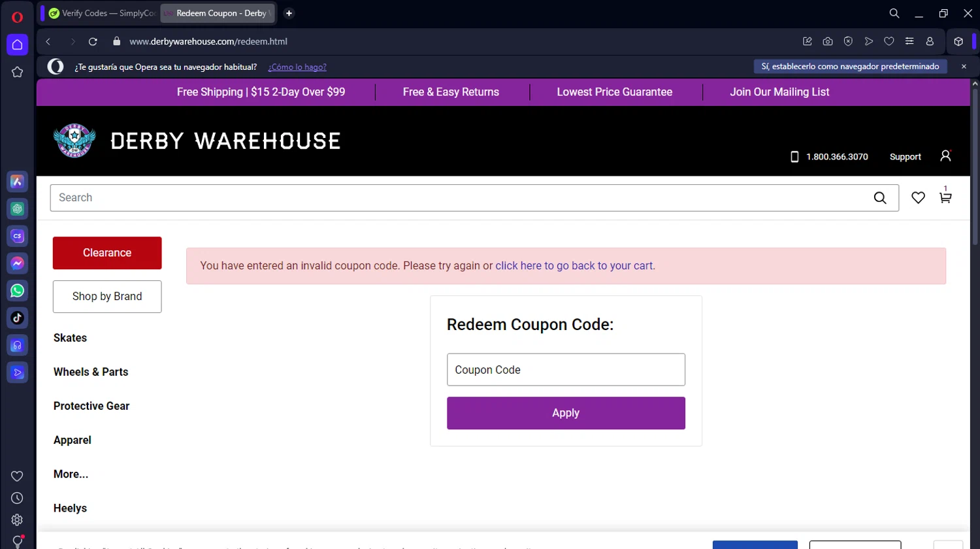Open the Heelys category
The image size is (980, 549).
coord(70,508)
